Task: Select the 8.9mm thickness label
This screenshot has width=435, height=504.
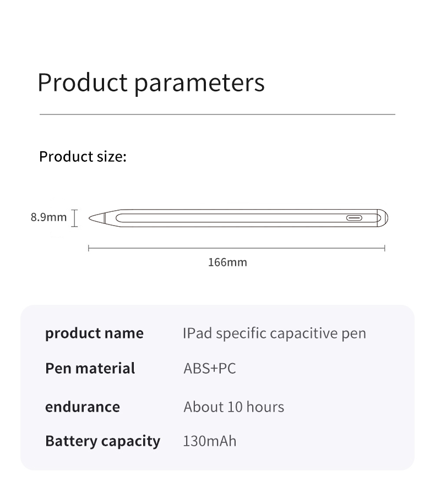Action: [x=48, y=217]
